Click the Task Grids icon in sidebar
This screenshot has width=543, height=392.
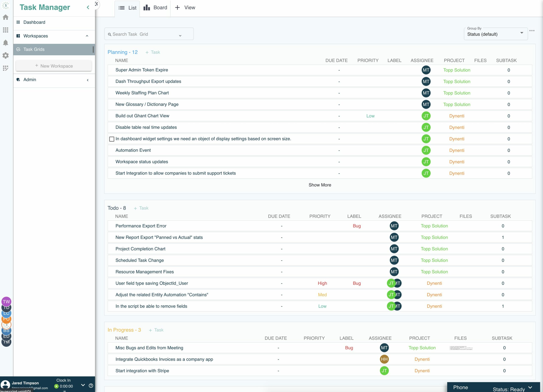(x=18, y=49)
